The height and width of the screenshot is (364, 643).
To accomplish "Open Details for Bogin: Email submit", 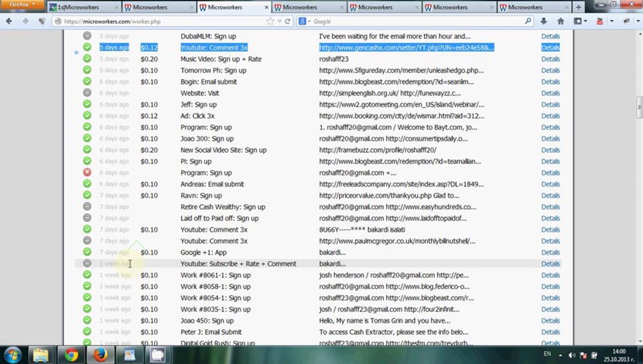I will click(x=550, y=81).
